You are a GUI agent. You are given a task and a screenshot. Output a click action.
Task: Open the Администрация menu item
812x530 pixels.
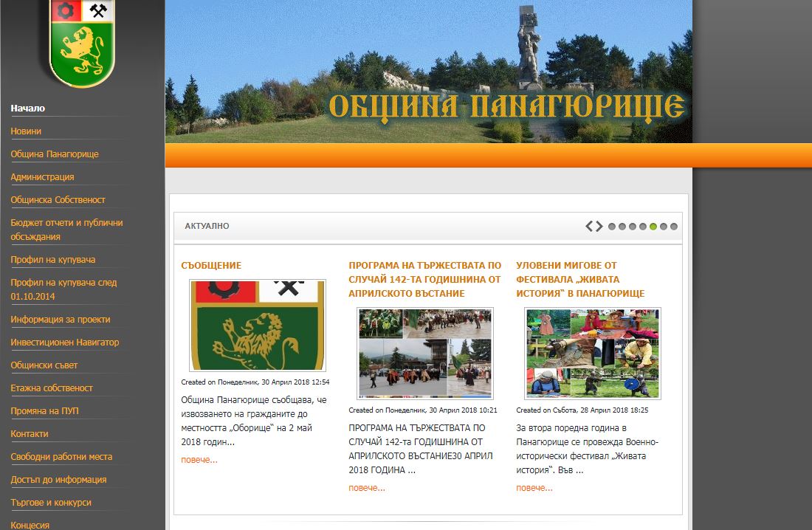click(43, 176)
